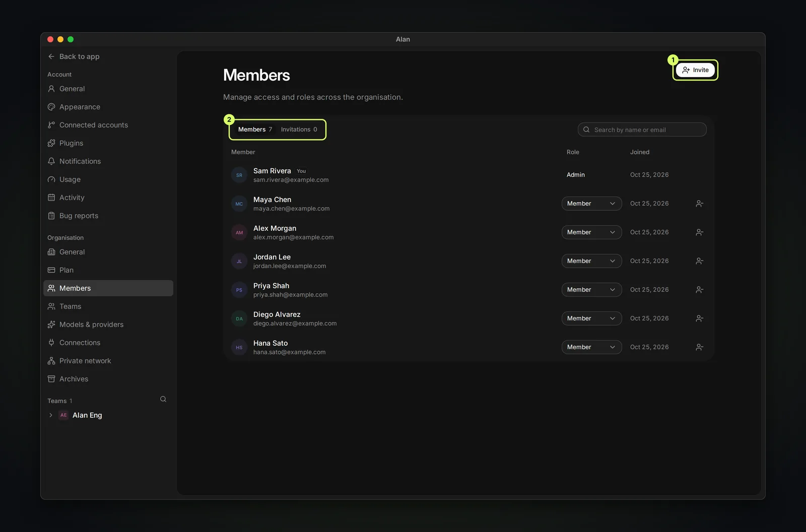Click remove-member icon for Hana Sato
The image size is (806, 532).
(699, 347)
